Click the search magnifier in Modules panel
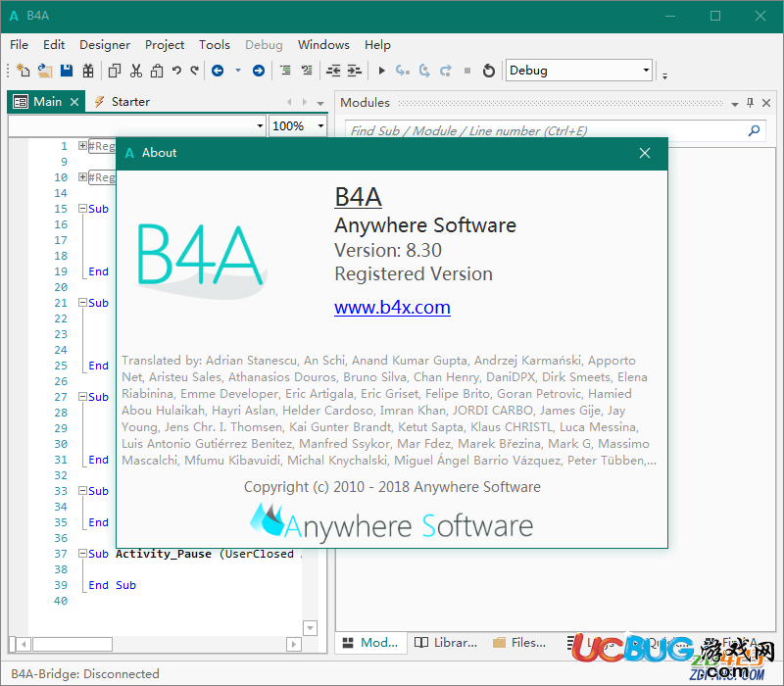784x686 pixels. [754, 131]
